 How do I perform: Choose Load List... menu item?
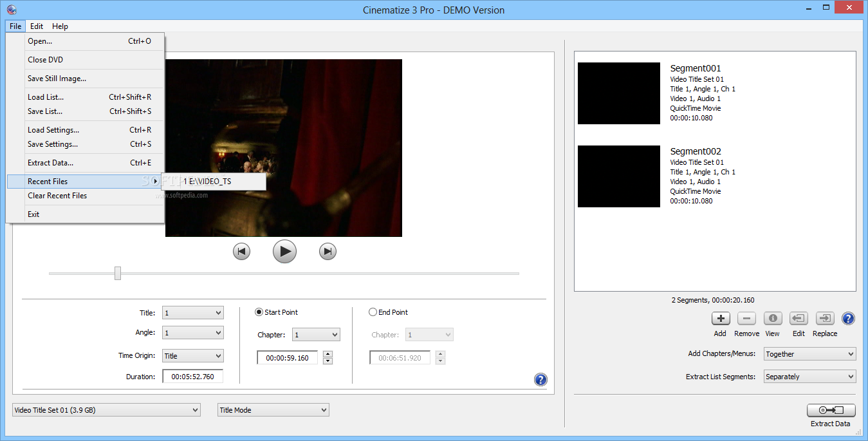[86, 97]
